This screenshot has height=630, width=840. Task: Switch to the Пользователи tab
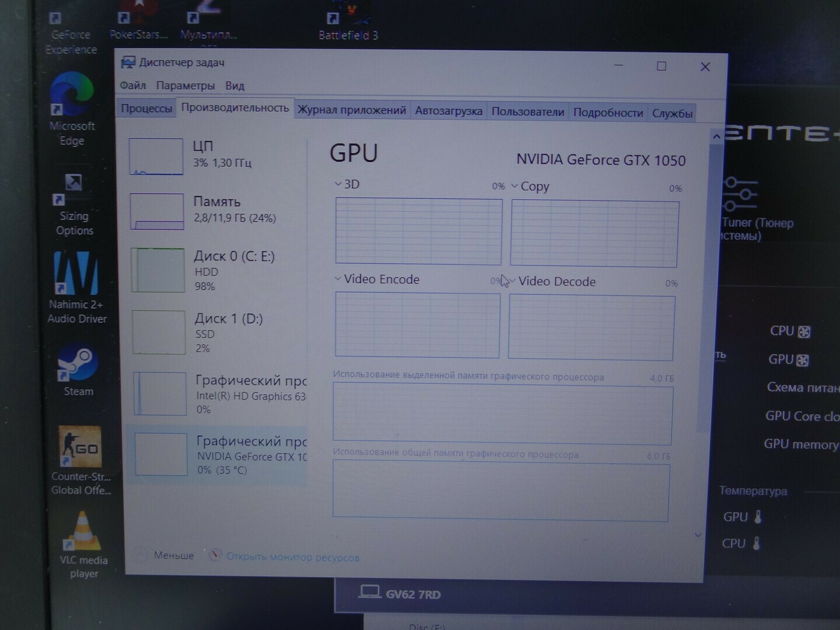[527, 111]
